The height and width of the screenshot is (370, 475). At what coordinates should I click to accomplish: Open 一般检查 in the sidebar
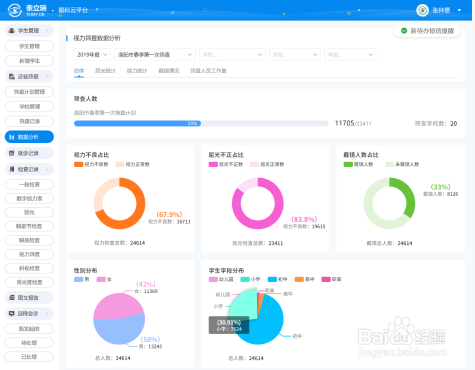[x=29, y=184]
